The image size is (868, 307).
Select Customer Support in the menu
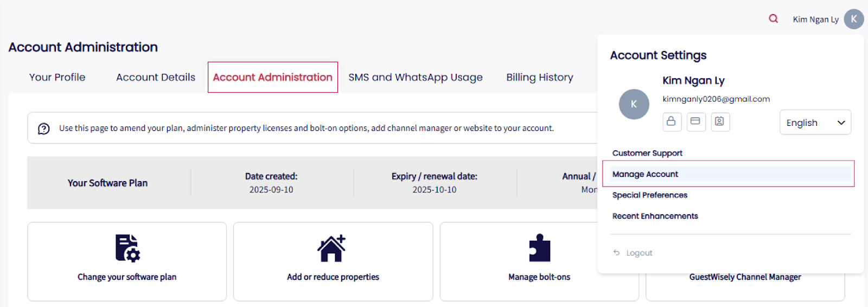647,153
